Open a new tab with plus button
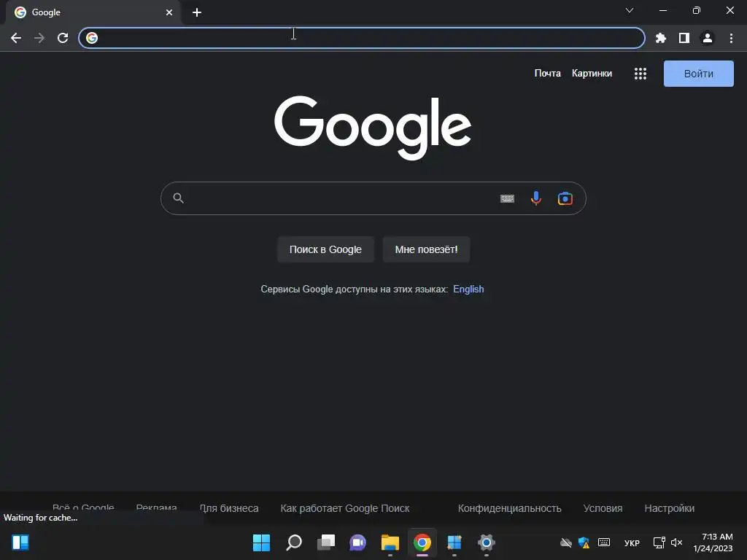 pos(197,12)
